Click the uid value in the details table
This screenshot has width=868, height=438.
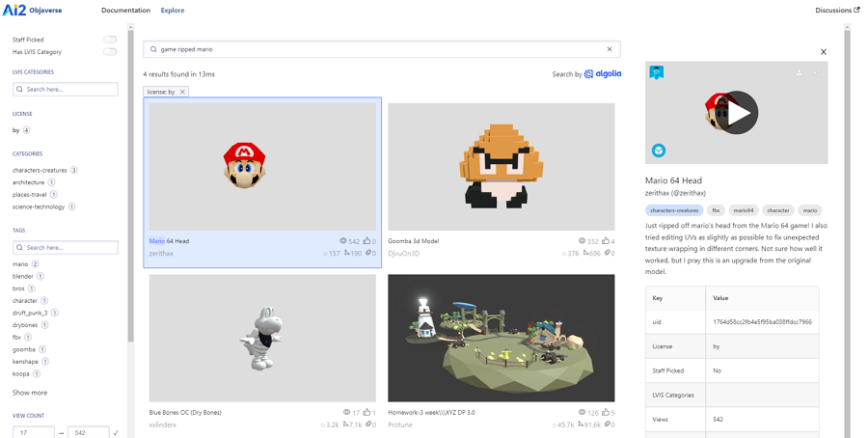pyautogui.click(x=762, y=321)
